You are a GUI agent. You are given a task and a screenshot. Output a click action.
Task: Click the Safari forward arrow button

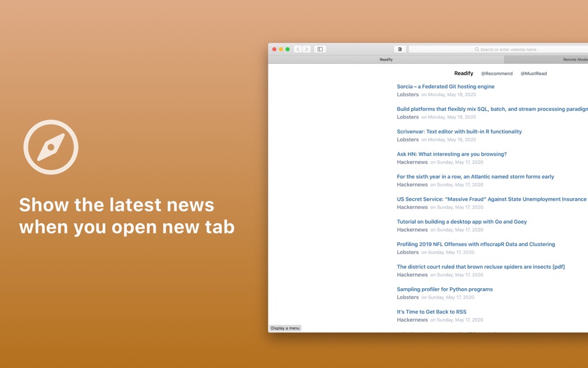coord(307,49)
